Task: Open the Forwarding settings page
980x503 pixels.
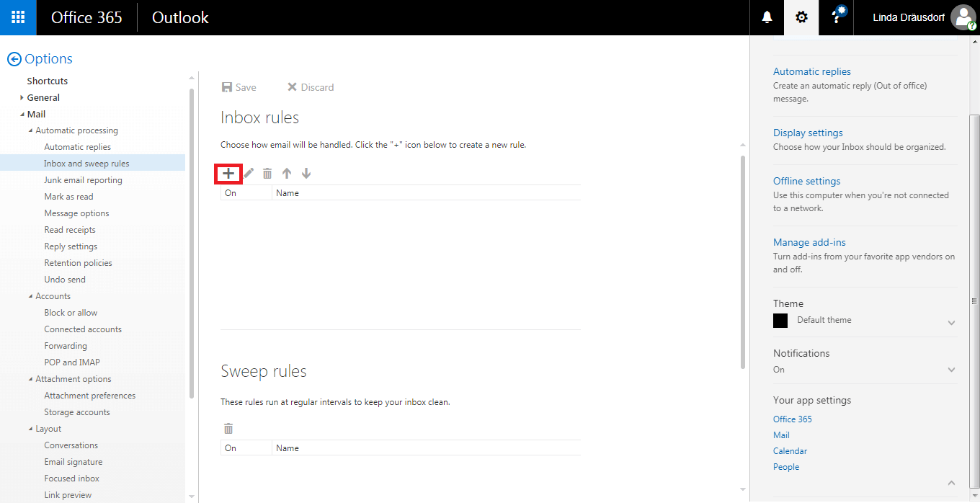Action: tap(64, 345)
